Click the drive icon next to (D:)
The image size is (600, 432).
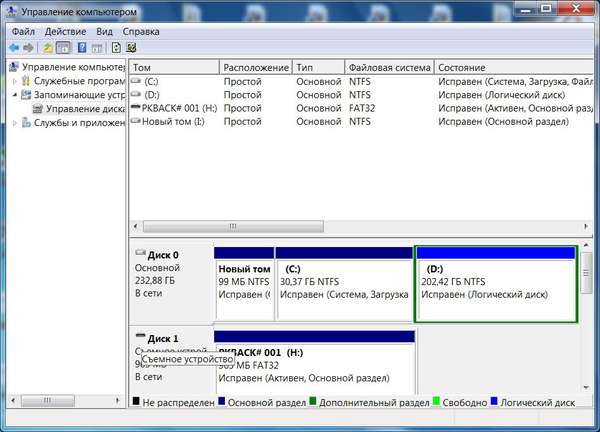[x=136, y=94]
